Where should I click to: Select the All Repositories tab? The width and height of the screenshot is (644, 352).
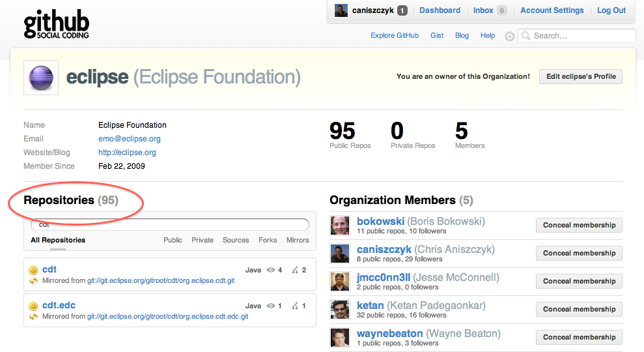point(58,240)
